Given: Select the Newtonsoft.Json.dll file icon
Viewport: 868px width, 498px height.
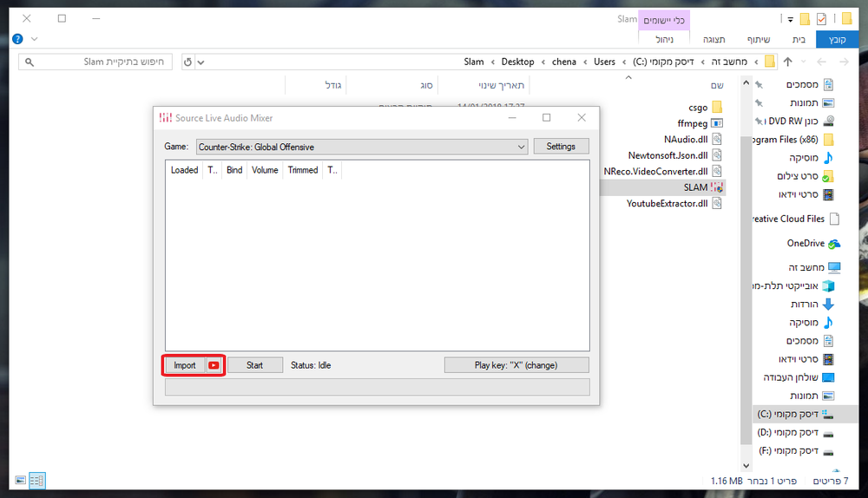Looking at the screenshot, I should [x=717, y=155].
